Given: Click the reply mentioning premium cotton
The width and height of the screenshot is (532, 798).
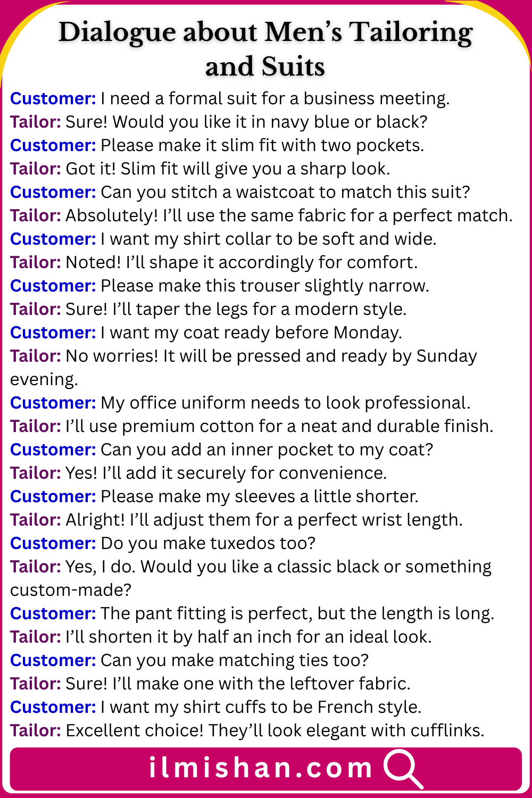Looking at the screenshot, I should pos(279,426).
